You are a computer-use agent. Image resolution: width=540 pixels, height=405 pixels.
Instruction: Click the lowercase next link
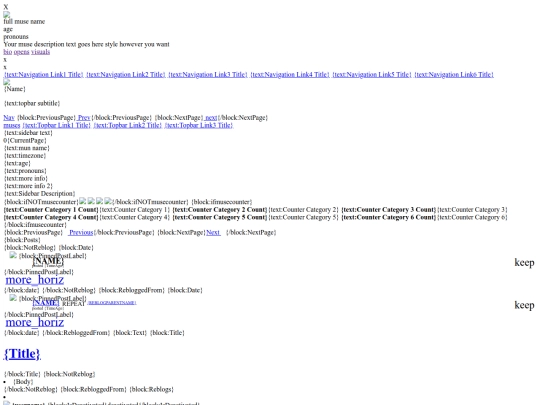[211, 118]
